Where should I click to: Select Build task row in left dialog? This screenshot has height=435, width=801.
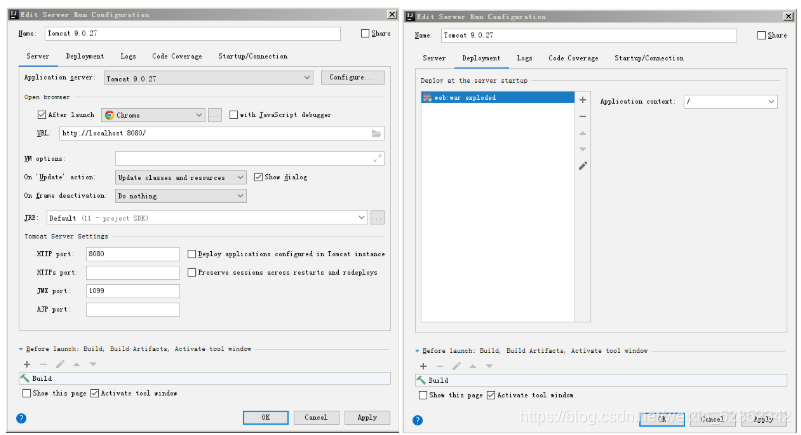click(x=205, y=378)
